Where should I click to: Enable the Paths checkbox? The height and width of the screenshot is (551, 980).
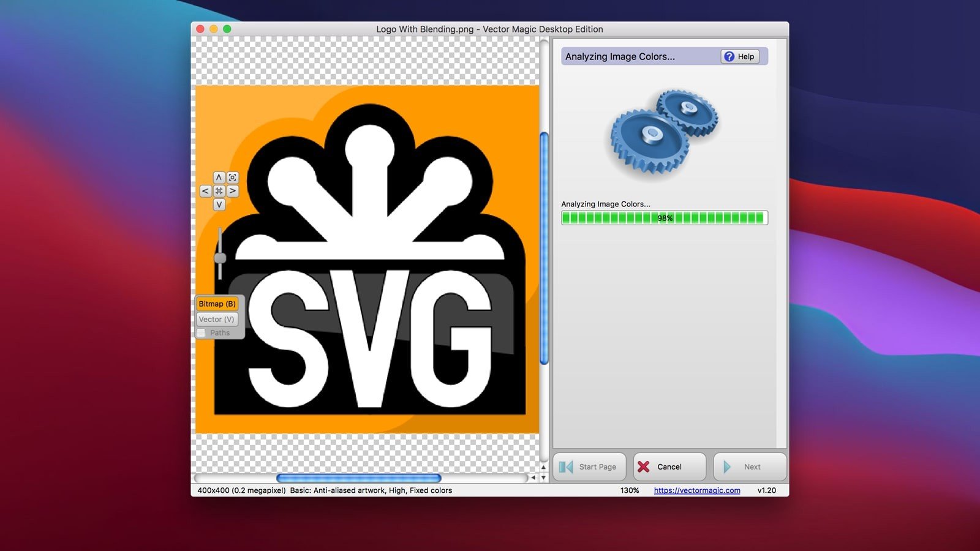click(x=202, y=333)
